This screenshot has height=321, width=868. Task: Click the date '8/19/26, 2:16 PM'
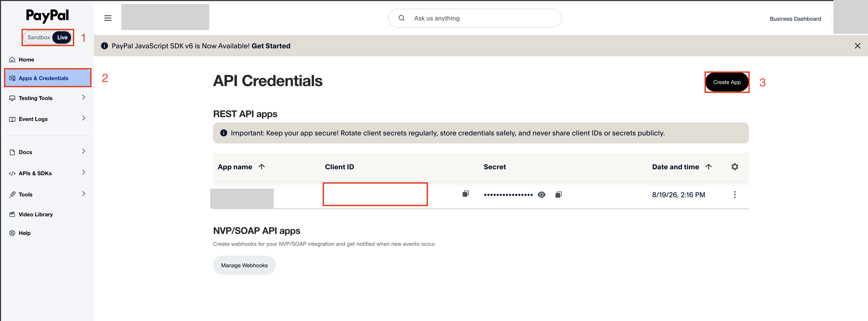(x=679, y=195)
